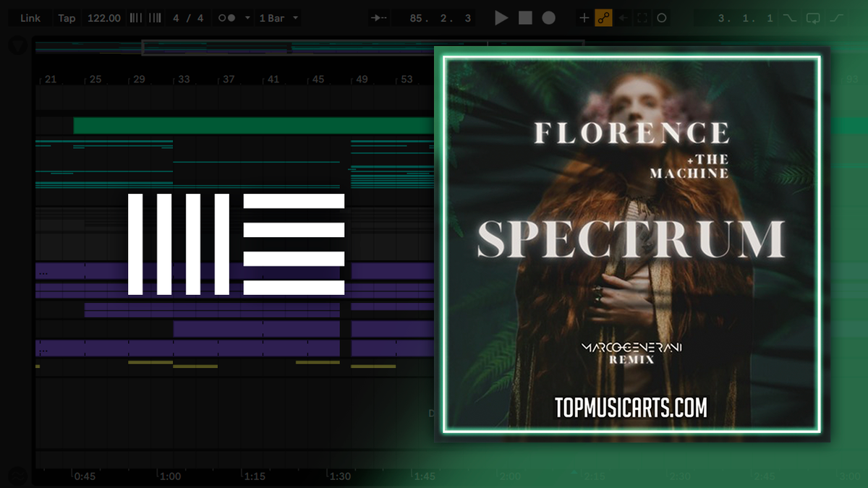The width and height of the screenshot is (868, 488).
Task: Enable Link sync
Action: pyautogui.click(x=30, y=17)
